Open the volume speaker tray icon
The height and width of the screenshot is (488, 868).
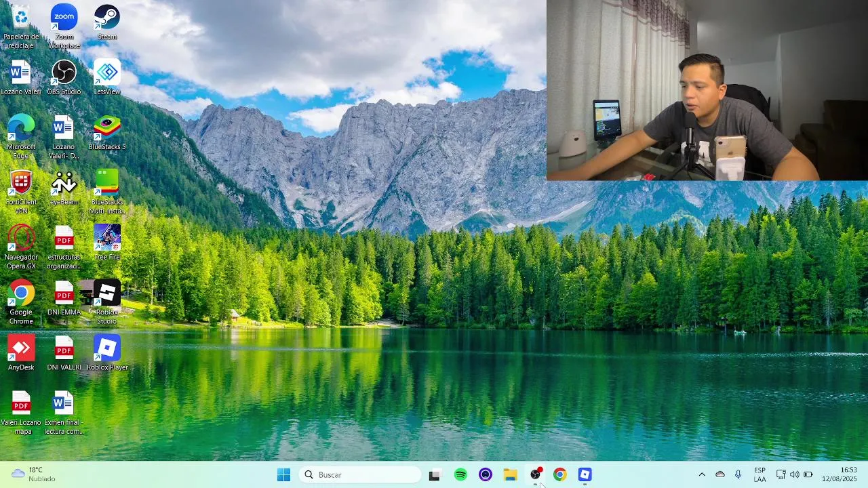coord(794,474)
